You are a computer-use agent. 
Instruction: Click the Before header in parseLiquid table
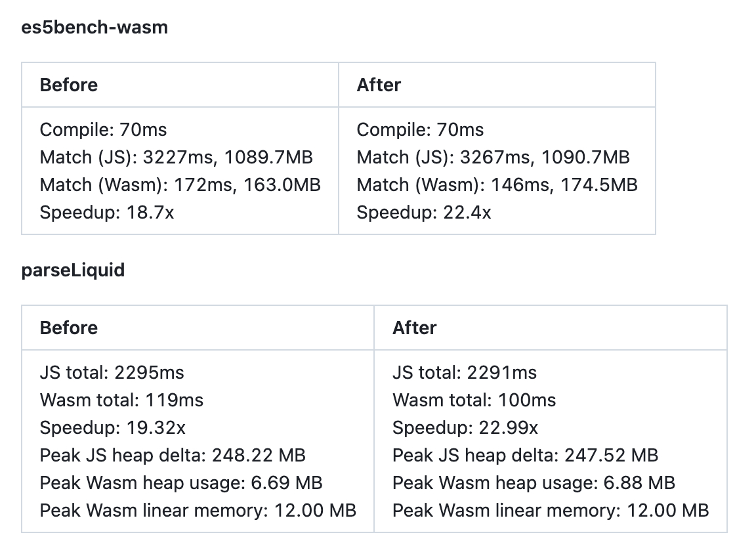click(69, 328)
